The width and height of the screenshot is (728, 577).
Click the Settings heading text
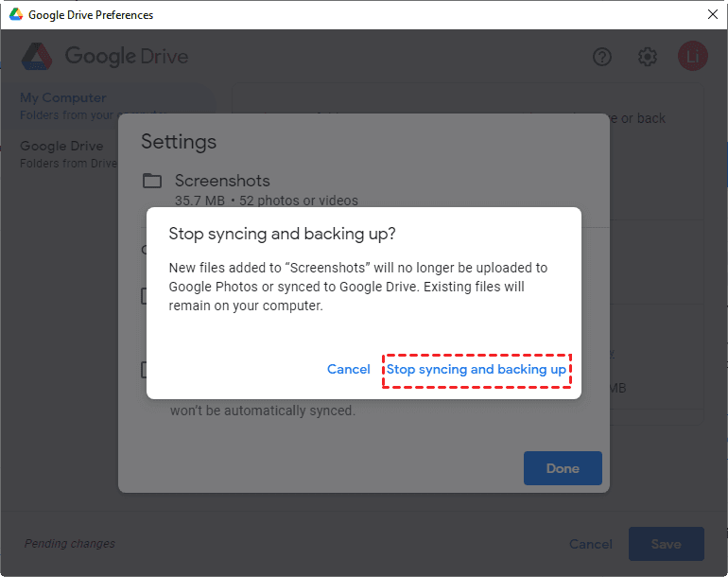click(179, 142)
